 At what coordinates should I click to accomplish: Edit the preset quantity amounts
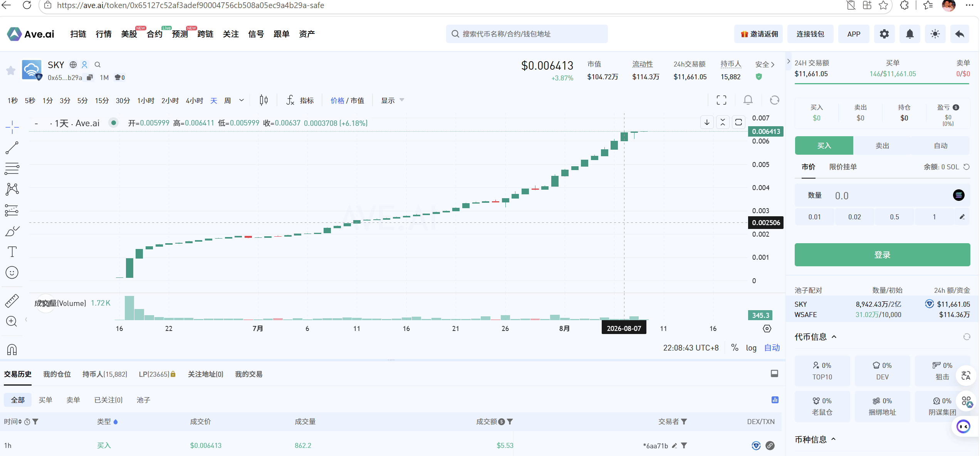962,217
